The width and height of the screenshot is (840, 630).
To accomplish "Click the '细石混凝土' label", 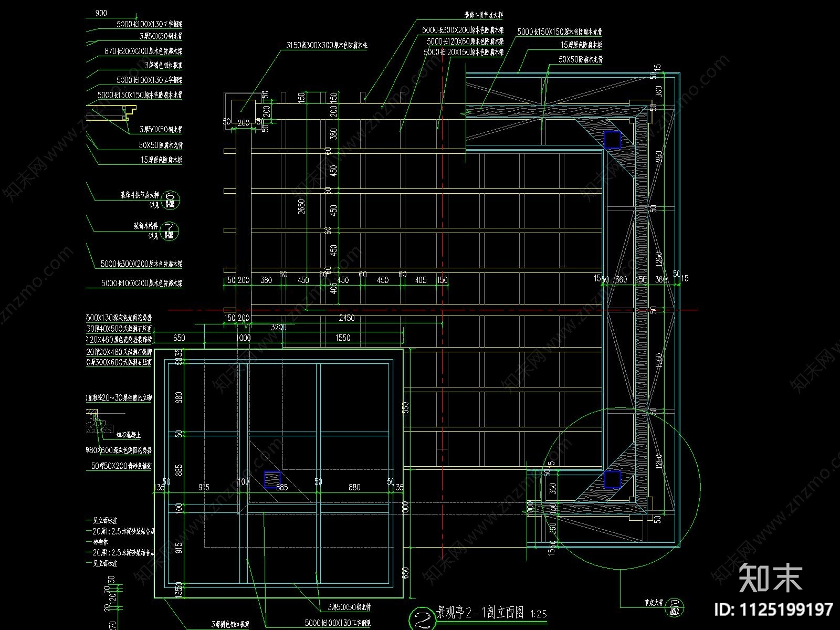I will pos(128,435).
